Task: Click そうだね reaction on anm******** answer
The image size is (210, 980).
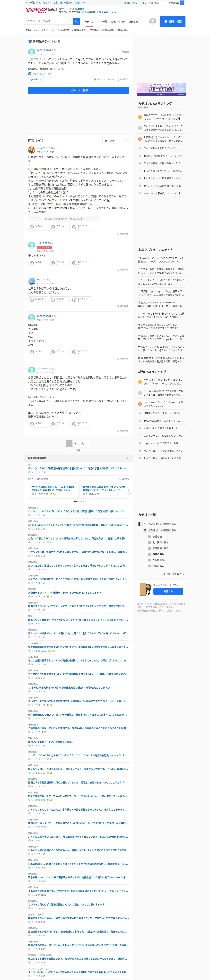Action: pyautogui.click(x=60, y=227)
